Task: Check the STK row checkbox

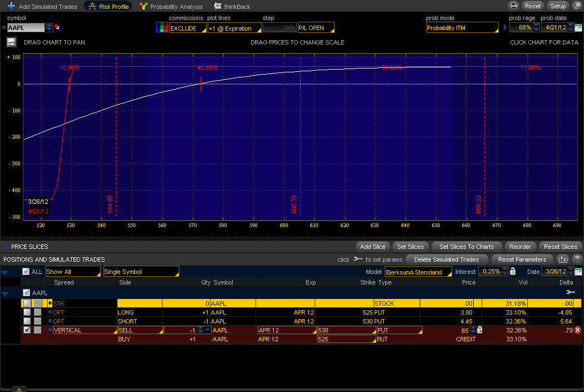Action: click(27, 303)
